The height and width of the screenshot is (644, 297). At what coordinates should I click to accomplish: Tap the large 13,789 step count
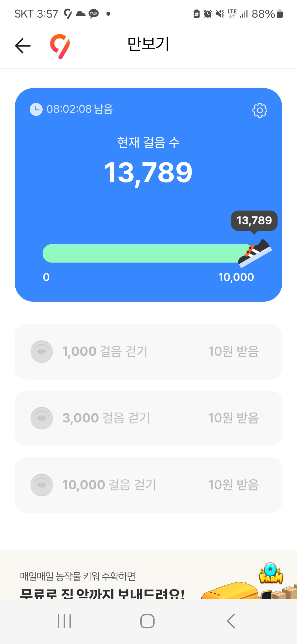tap(148, 173)
